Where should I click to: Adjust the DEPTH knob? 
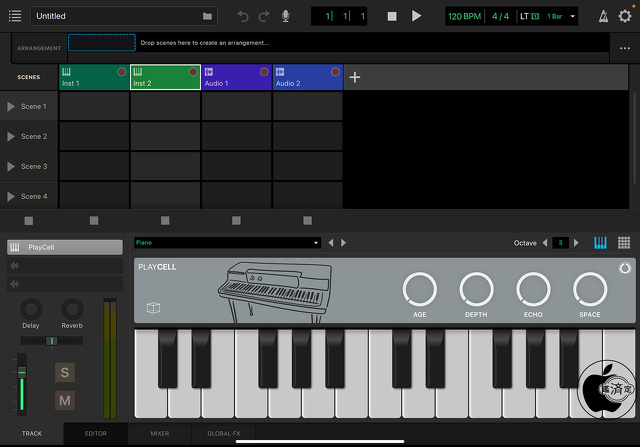click(476, 289)
